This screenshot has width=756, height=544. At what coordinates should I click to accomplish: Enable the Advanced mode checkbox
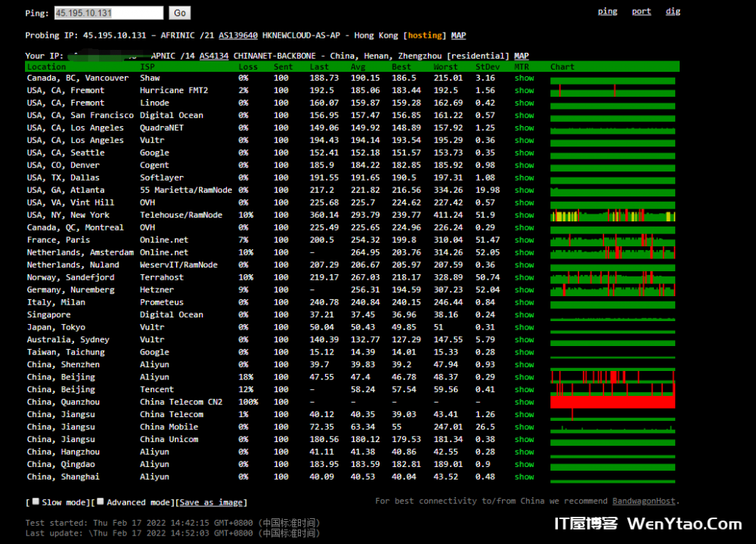point(101,502)
